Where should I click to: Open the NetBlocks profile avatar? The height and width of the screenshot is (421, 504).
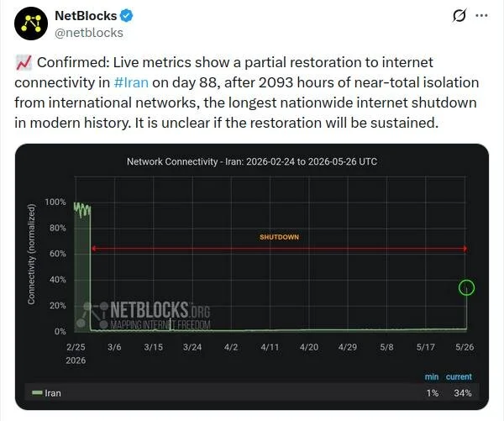pyautogui.click(x=31, y=24)
